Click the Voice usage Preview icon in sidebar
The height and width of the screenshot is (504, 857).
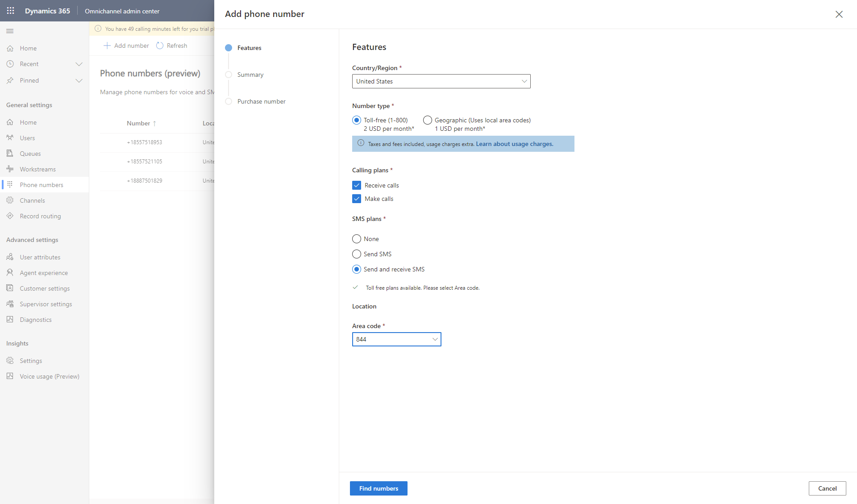10,376
